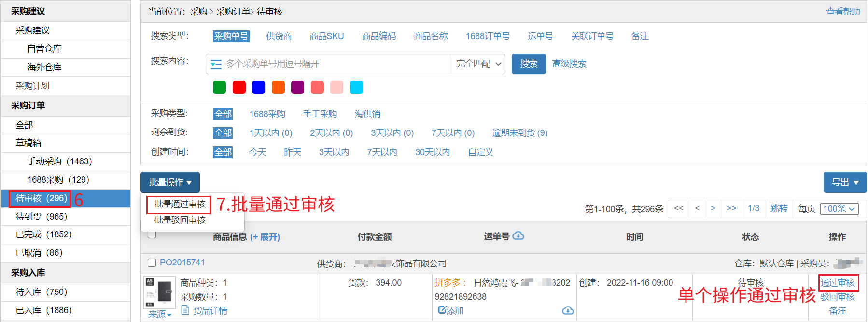Select the 备注 search type
The width and height of the screenshot is (868, 322).
pyautogui.click(x=640, y=36)
